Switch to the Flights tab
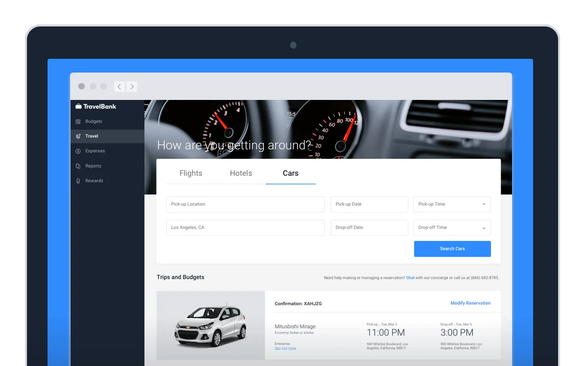The image size is (588, 366). (x=191, y=173)
